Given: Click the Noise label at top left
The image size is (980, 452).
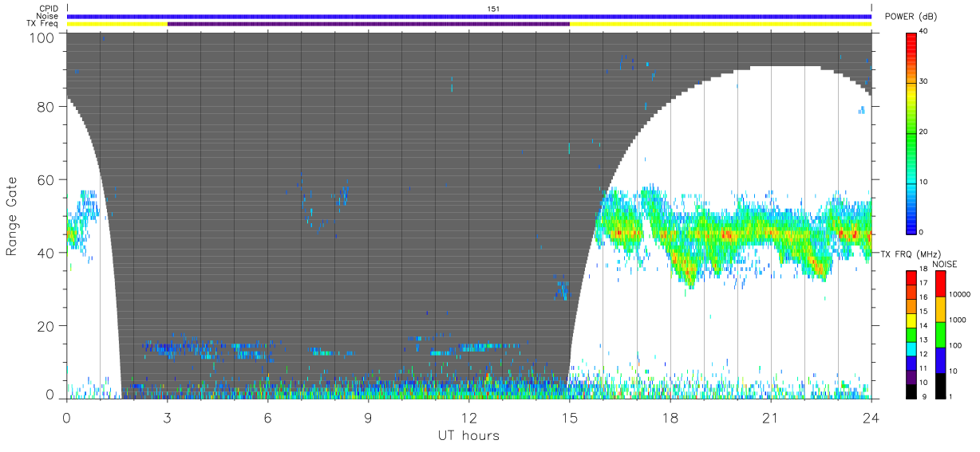Looking at the screenshot, I should (x=47, y=16).
